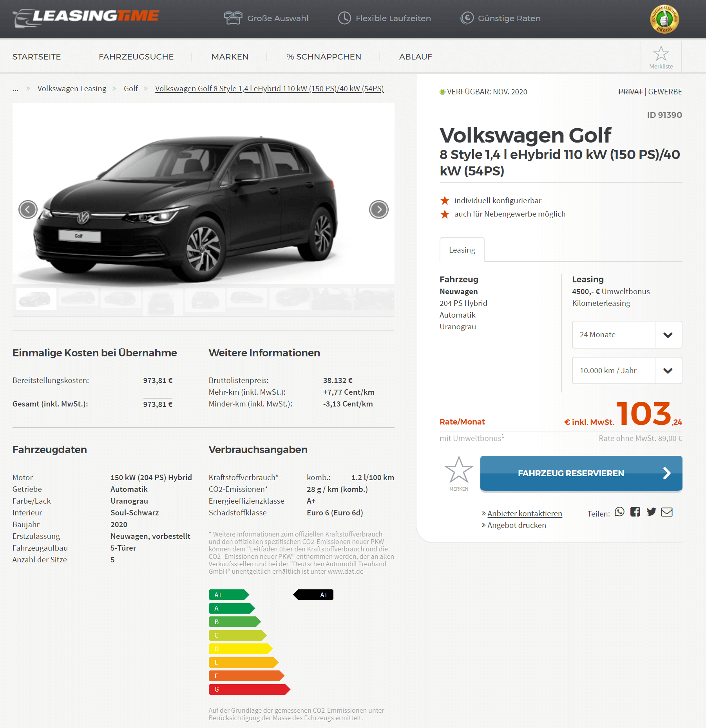Open Volkswagen Golf 8 Style breadcrumb link
Viewport: 706px width, 728px height.
(269, 89)
